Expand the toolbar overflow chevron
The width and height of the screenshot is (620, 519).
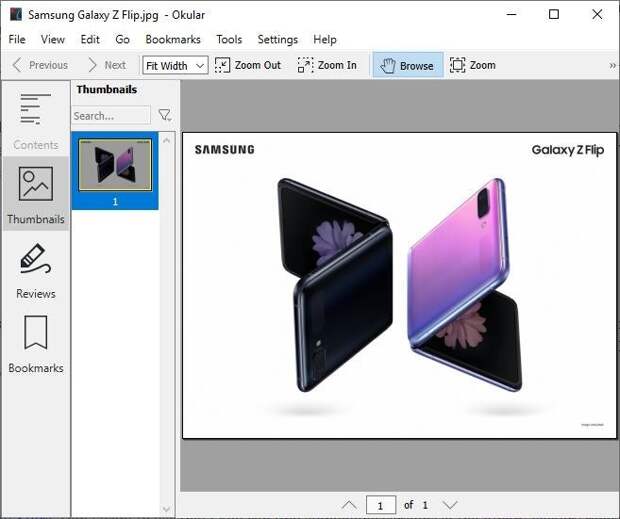pos(612,66)
